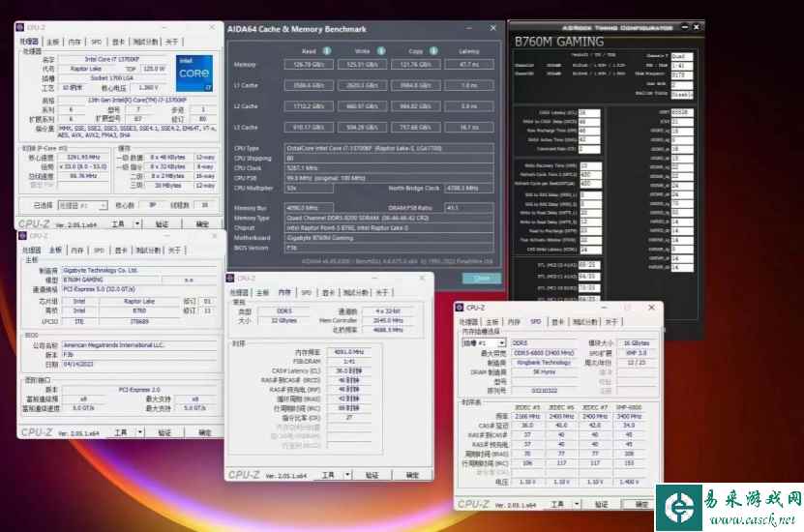
Task: Click the B760M GAMING title in ASRock window
Action: pos(559,42)
